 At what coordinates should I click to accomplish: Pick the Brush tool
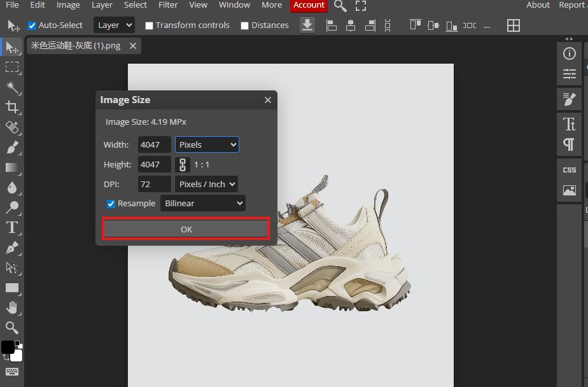click(11, 148)
